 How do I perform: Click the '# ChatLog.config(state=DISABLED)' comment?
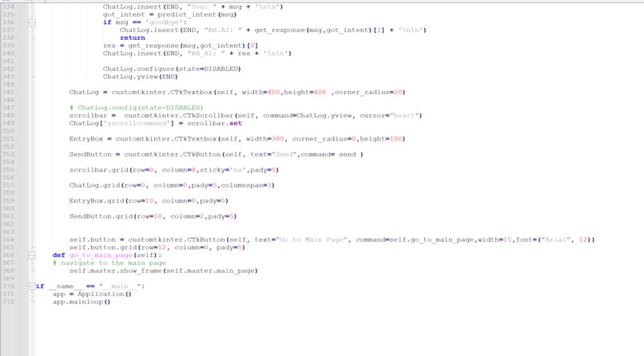(136, 108)
